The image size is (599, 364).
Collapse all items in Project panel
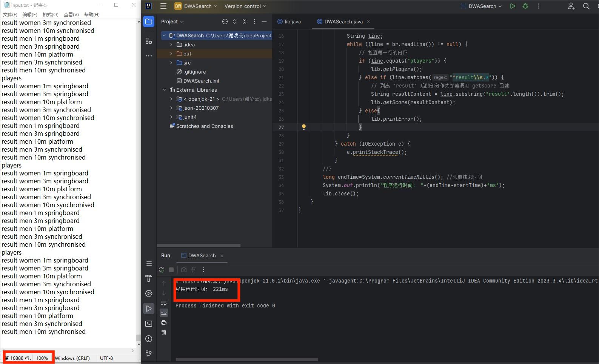(x=245, y=22)
